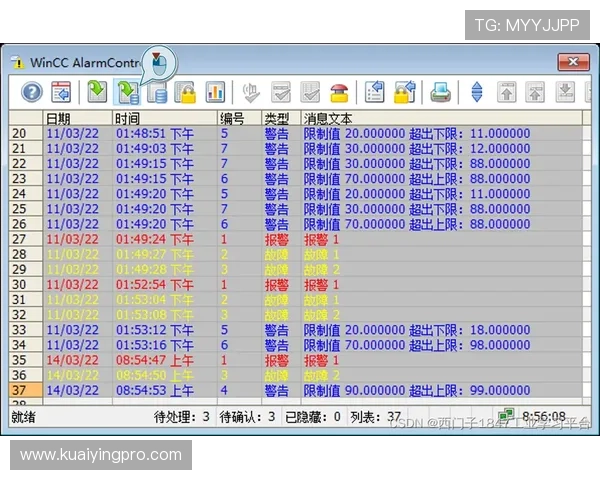Viewport: 600px width, 480px height.
Task: Open the lock list view
Action: [185, 92]
